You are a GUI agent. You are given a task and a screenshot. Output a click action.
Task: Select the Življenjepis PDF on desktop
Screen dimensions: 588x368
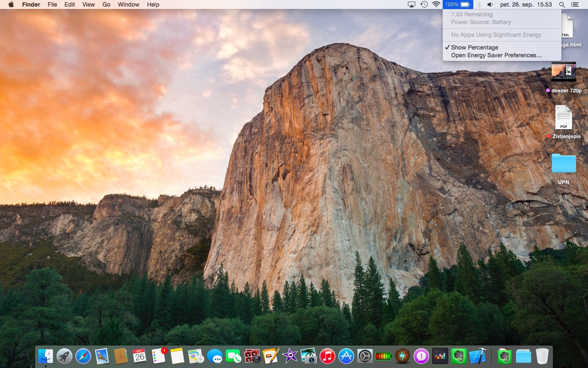click(564, 117)
